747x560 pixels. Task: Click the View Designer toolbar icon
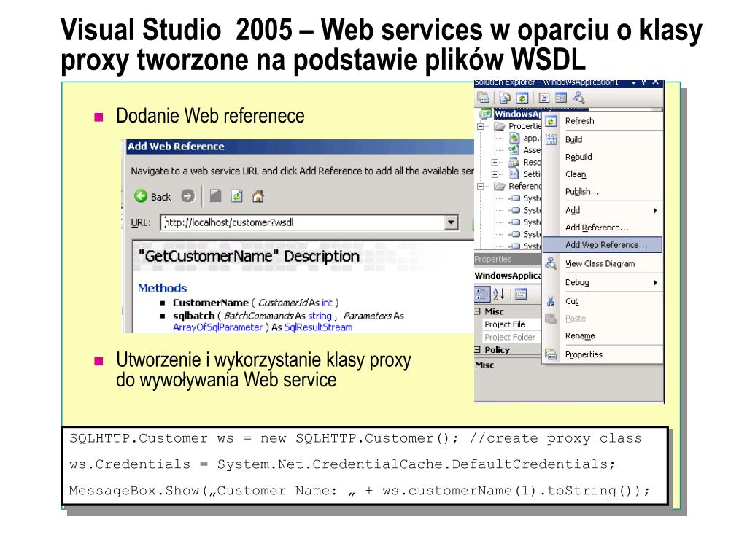(561, 98)
